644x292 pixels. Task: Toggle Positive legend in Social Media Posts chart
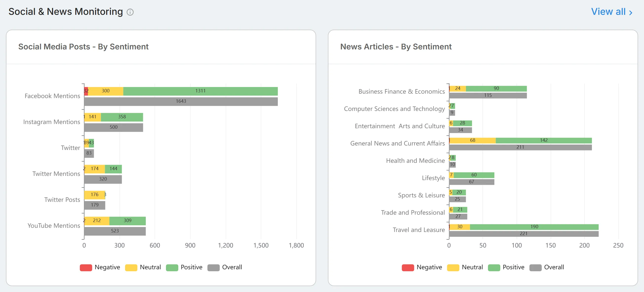click(x=184, y=268)
